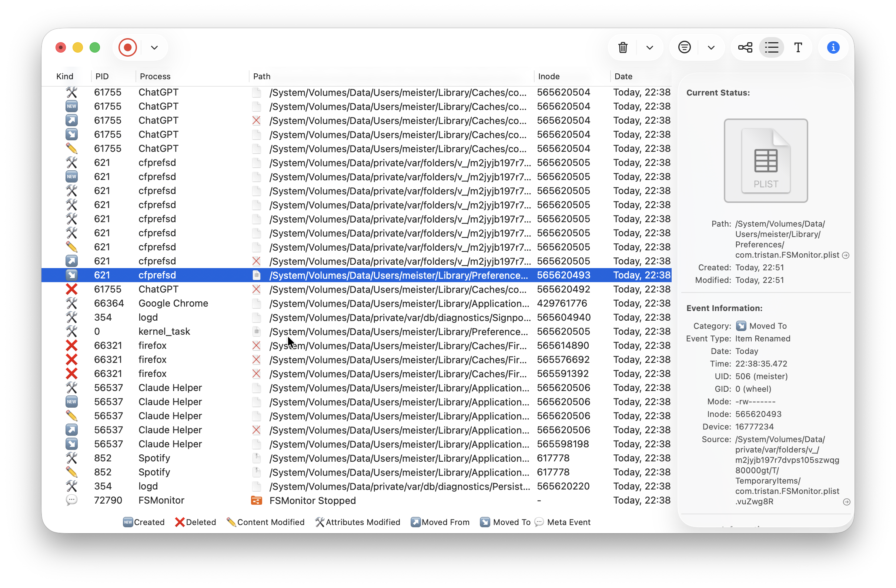Reveal com.tristan.FSMonitor.plist path arrow in Current Status

[846, 255]
